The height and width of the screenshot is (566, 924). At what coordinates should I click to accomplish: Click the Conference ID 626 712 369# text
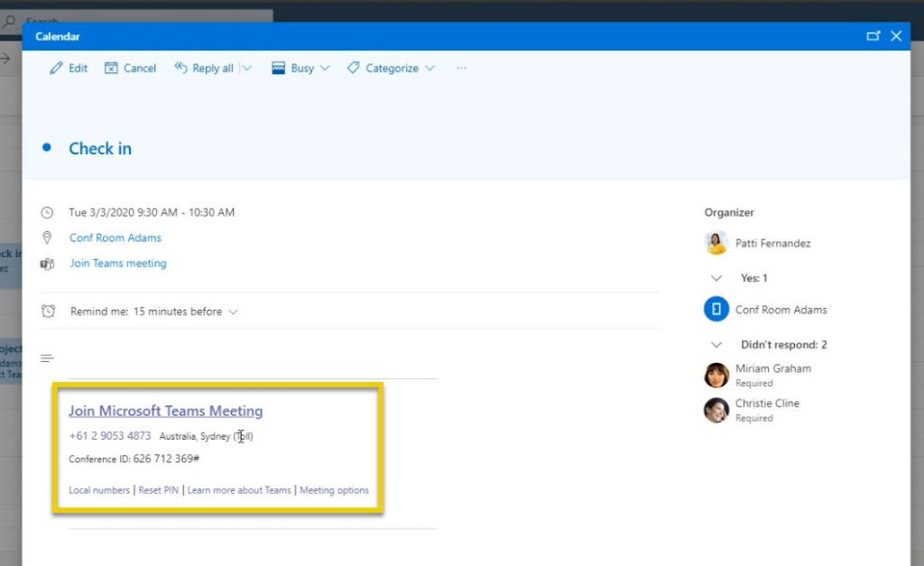(134, 459)
